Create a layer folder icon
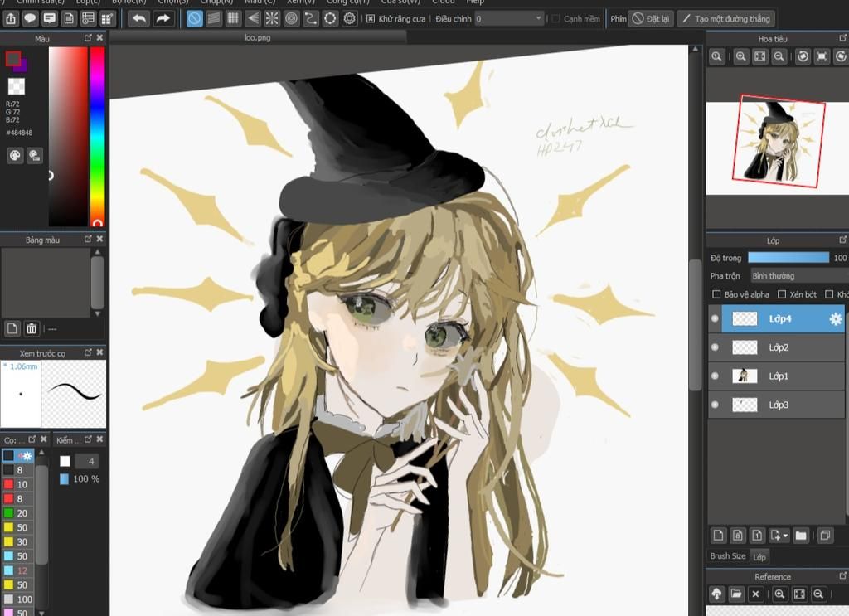849x616 pixels. (x=801, y=536)
